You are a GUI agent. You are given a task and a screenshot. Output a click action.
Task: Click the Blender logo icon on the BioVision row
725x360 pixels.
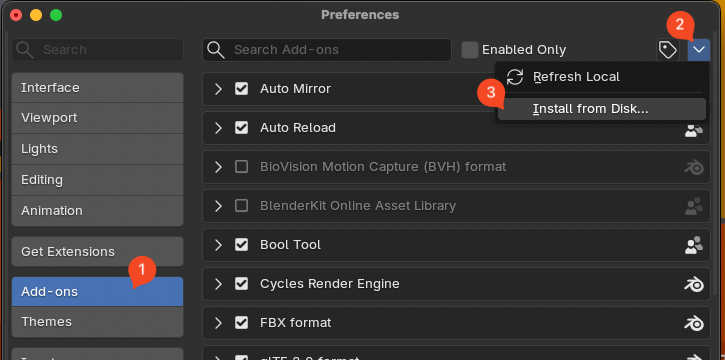[694, 167]
